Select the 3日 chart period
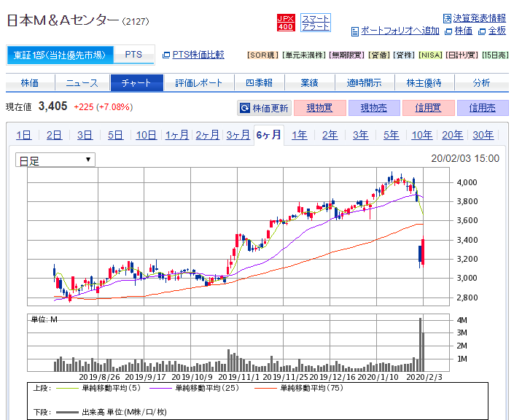This screenshot has width=514, height=420. click(85, 135)
